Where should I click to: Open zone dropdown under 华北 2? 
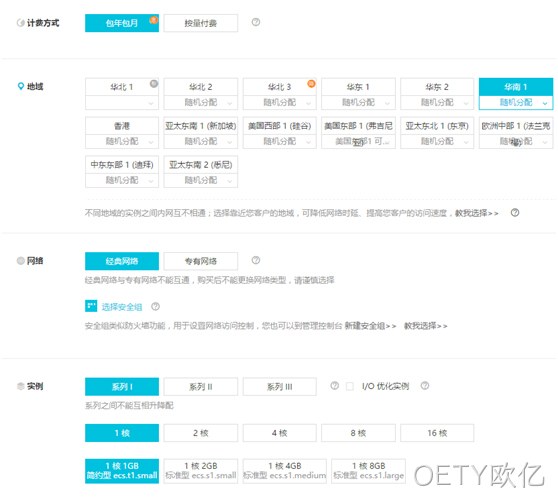pyautogui.click(x=201, y=103)
